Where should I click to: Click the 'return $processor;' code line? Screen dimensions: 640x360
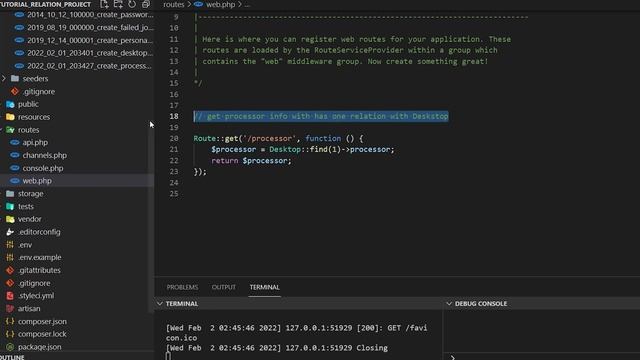(251, 161)
